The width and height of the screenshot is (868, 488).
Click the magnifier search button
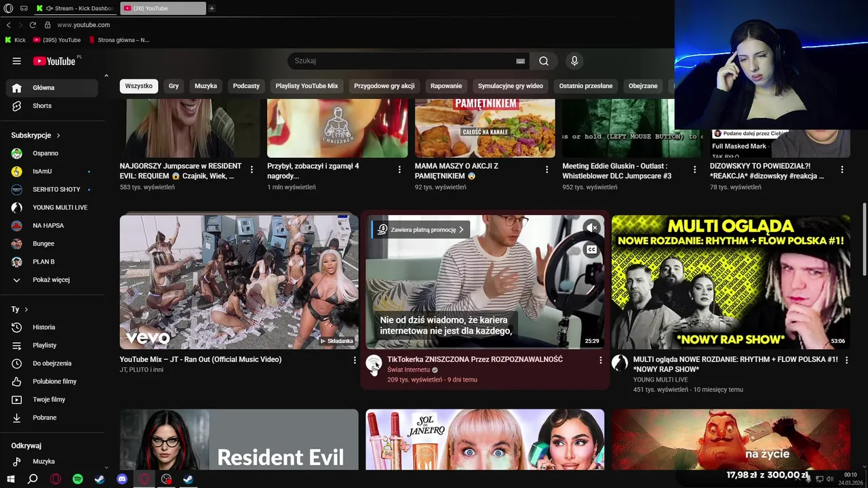tap(544, 61)
